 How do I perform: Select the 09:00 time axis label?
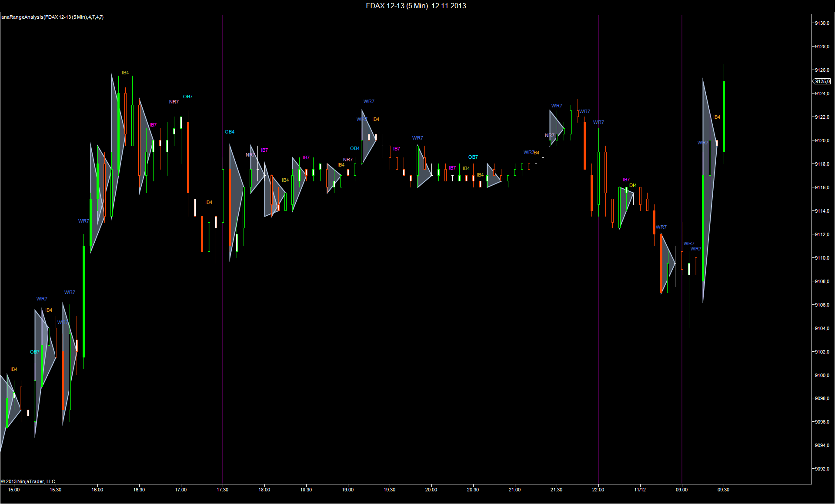pyautogui.click(x=682, y=490)
